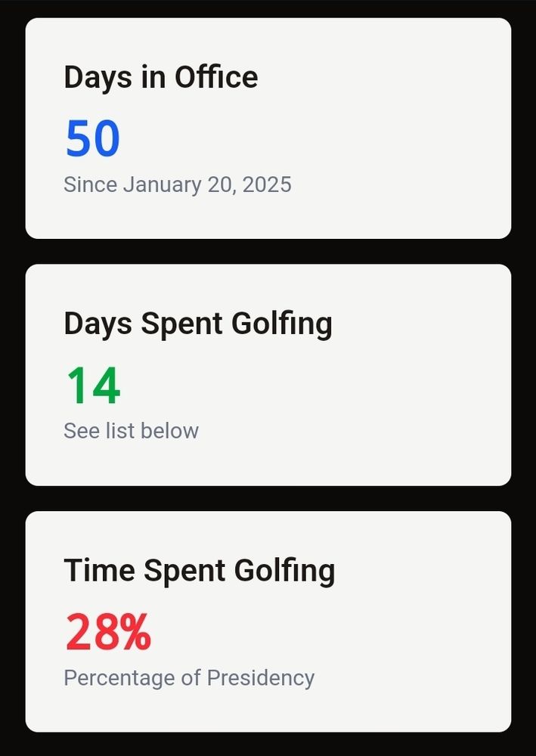Click the Time Spent Golfing heading
The height and width of the screenshot is (756, 536).
click(x=200, y=570)
